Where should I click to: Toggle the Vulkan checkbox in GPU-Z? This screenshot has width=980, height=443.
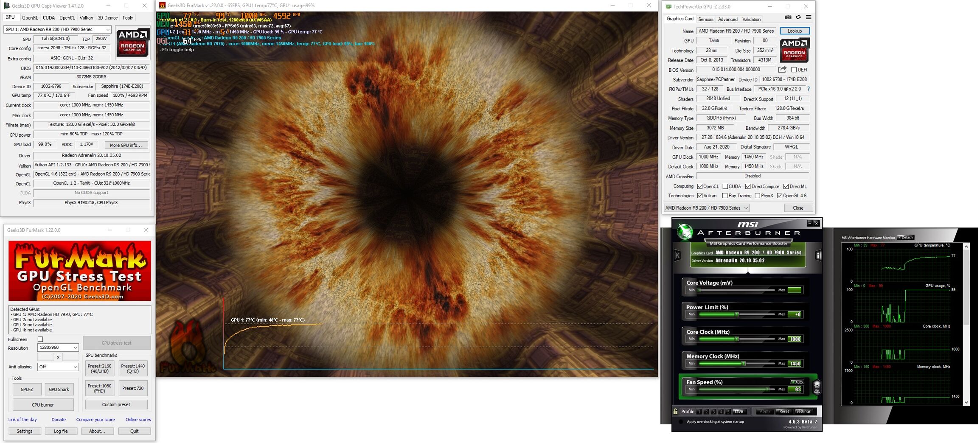700,196
